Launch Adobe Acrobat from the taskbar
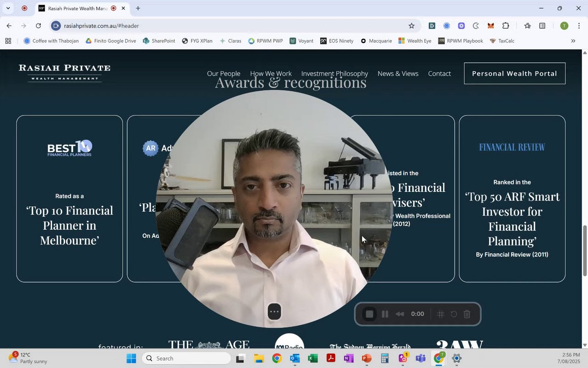The height and width of the screenshot is (368, 588). (x=331, y=358)
